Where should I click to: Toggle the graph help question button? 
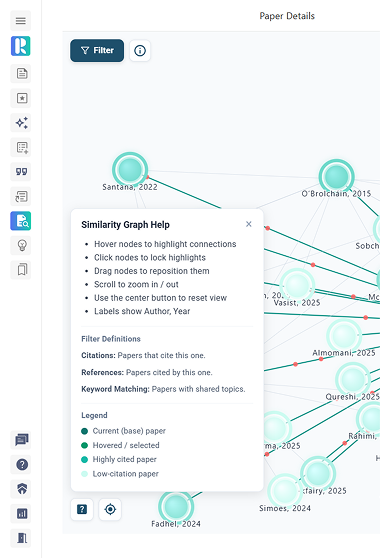pos(82,509)
